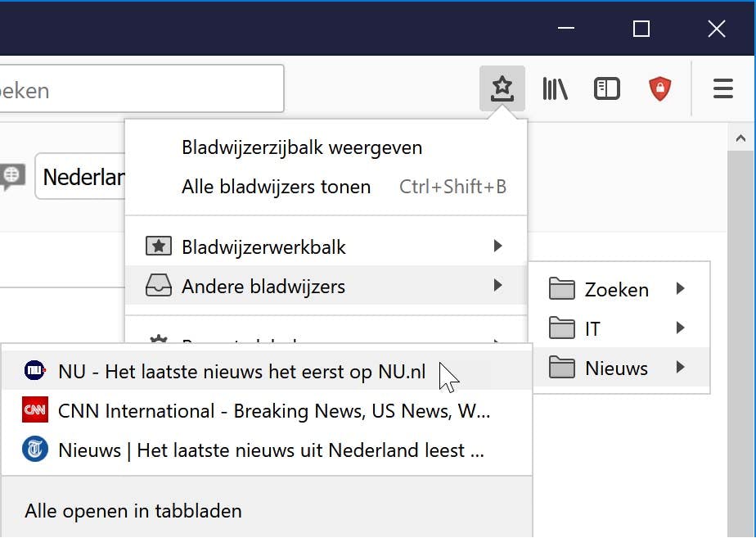Click the bookmarks star toolbar icon
This screenshot has width=756, height=538.
point(502,88)
